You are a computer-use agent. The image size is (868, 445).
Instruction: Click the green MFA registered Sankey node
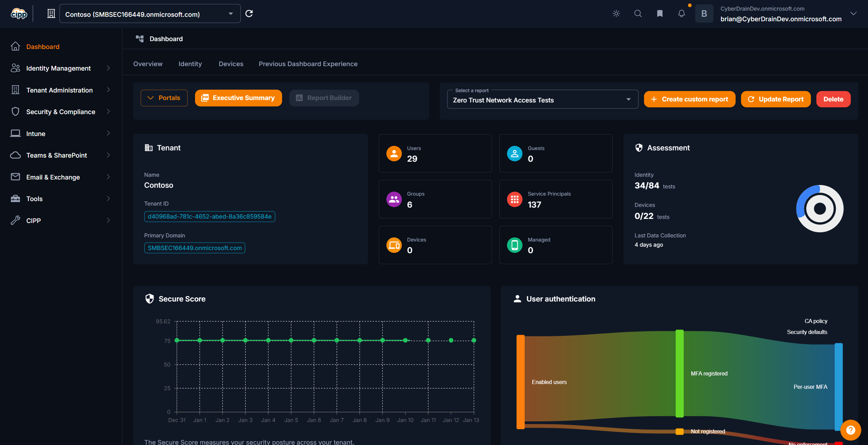680,373
